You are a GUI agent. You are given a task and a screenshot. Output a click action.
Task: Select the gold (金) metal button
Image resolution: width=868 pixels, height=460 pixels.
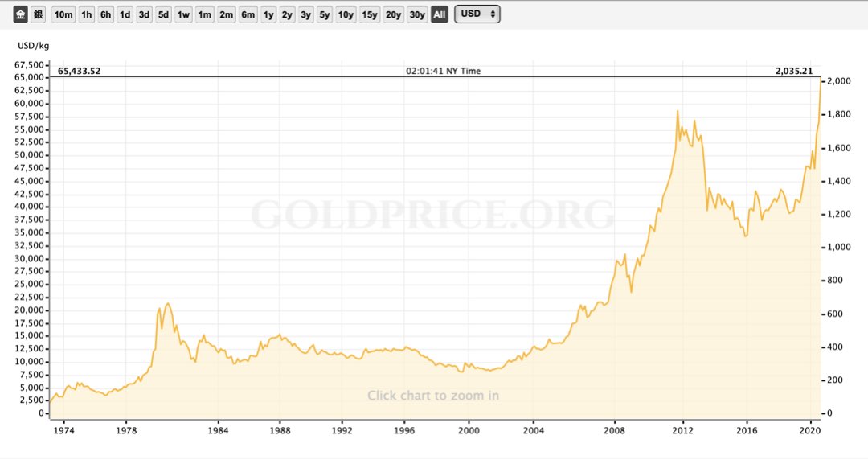tap(20, 14)
